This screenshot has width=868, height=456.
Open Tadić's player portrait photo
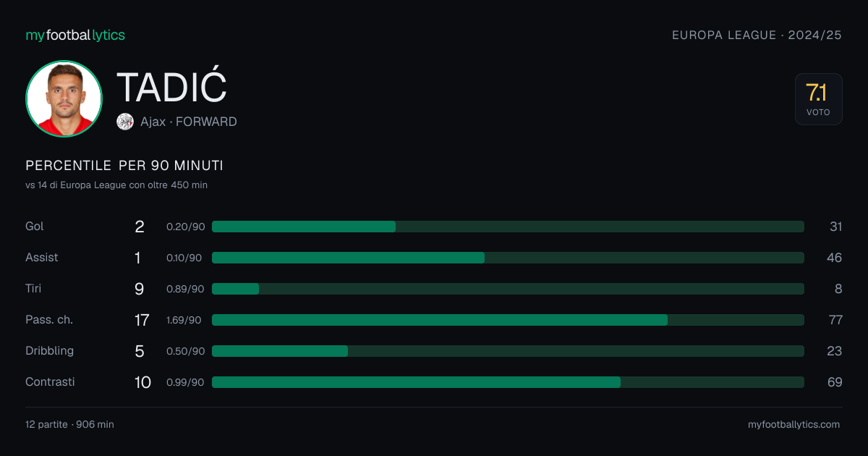tap(64, 98)
